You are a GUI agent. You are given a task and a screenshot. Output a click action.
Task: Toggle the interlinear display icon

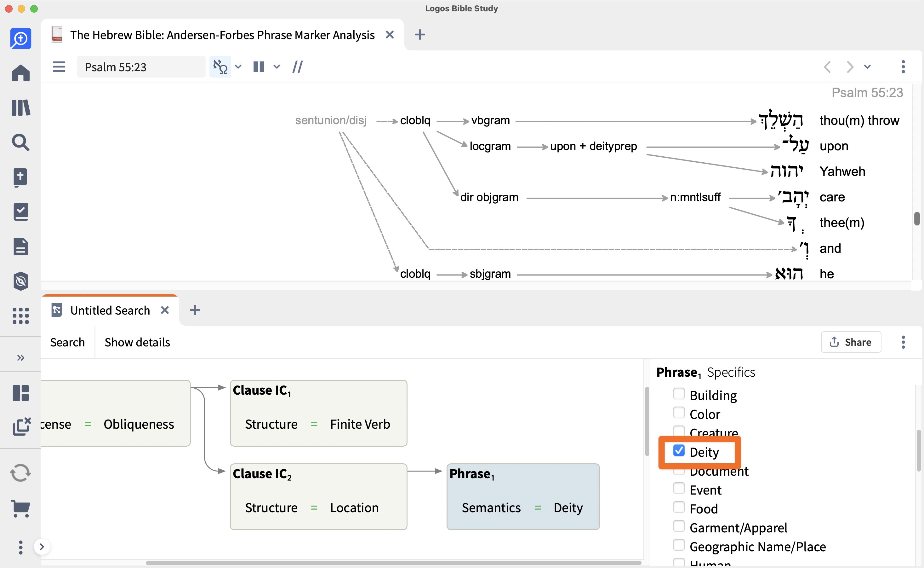point(220,67)
